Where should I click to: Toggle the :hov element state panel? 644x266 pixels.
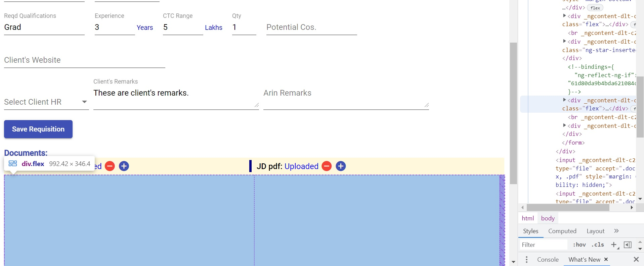(x=579, y=245)
